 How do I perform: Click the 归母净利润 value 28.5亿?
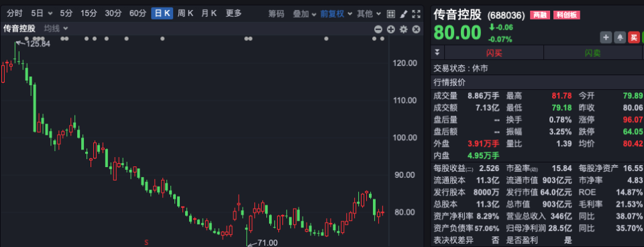tap(560, 228)
